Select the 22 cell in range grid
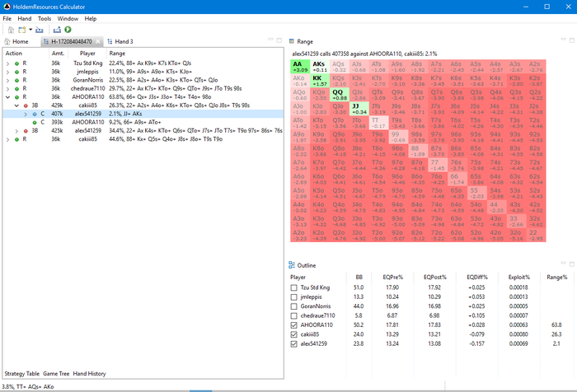Screen dimensions: 577x392 [536, 236]
